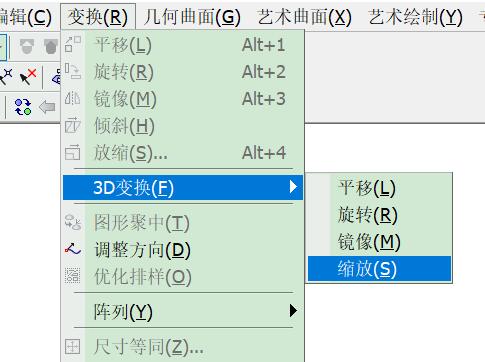Click the cursor with snap point icon
Image resolution: width=485 pixels, height=362 pixels.
[x=6, y=77]
